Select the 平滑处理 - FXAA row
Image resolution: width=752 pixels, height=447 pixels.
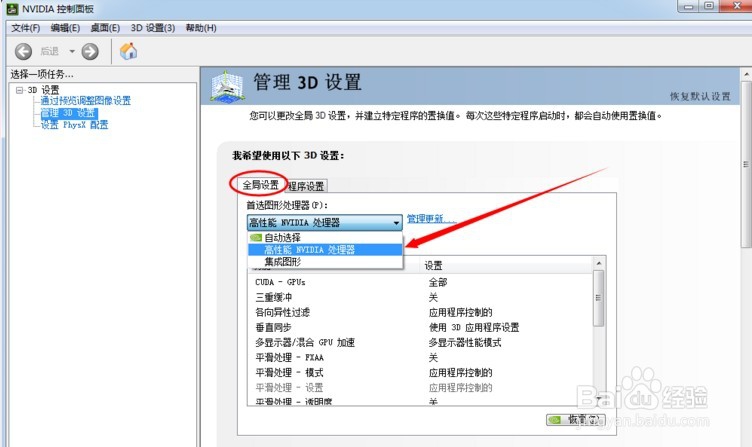pyautogui.click(x=420, y=357)
